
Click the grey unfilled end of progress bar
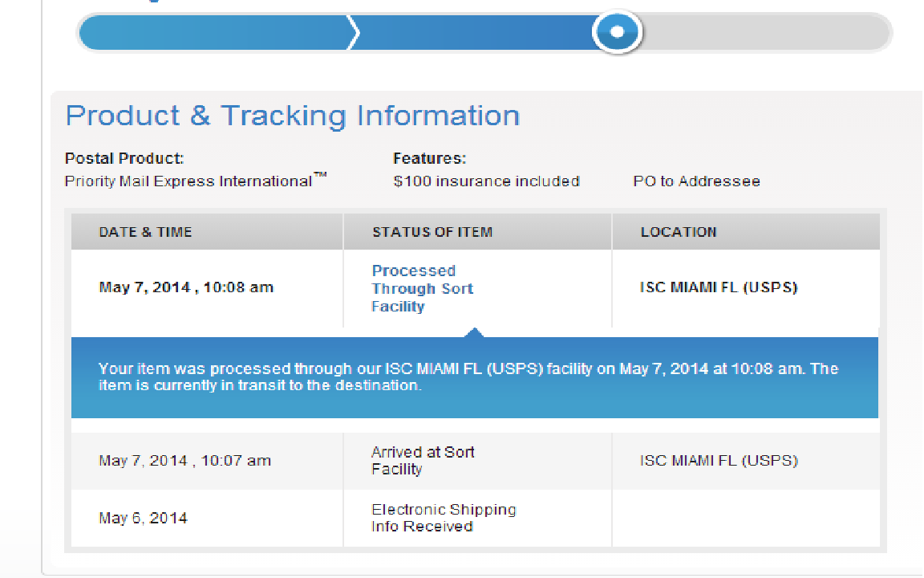pos(766,33)
